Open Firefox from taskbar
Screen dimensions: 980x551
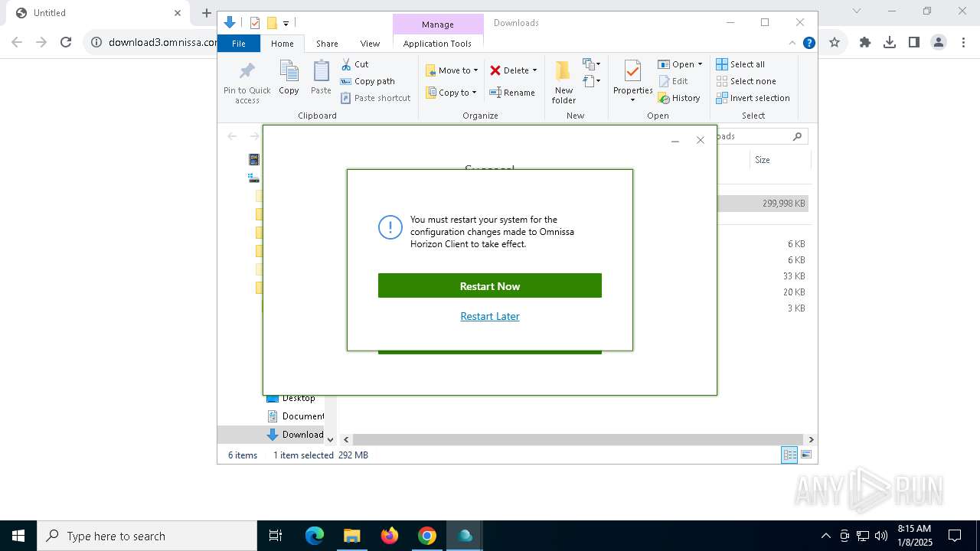tap(390, 536)
